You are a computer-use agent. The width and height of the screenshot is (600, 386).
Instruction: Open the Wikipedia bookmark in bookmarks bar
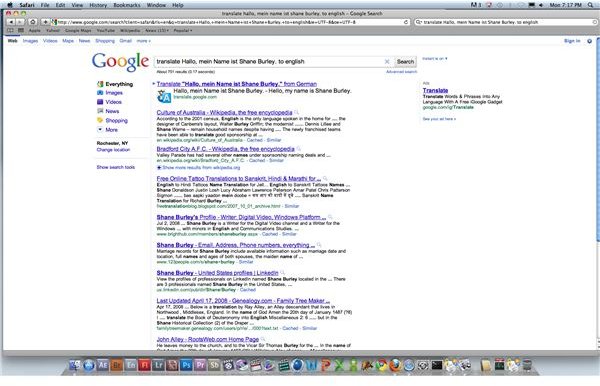[130, 30]
